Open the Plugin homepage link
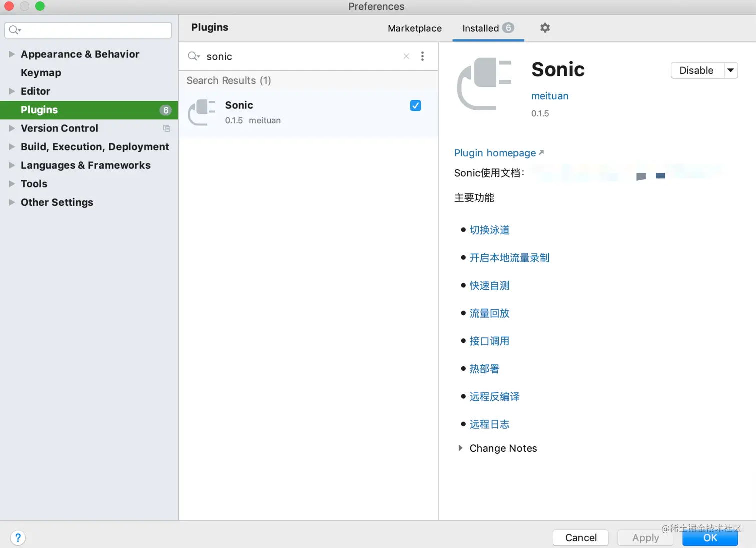 499,153
